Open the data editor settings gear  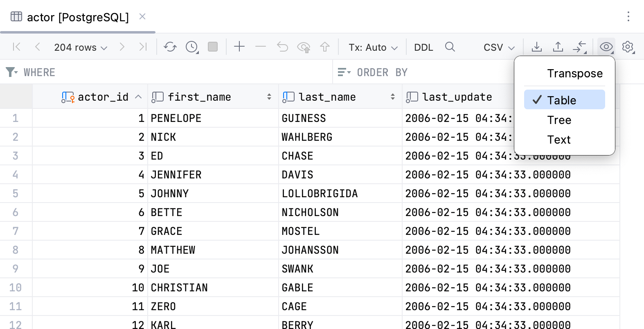click(628, 47)
